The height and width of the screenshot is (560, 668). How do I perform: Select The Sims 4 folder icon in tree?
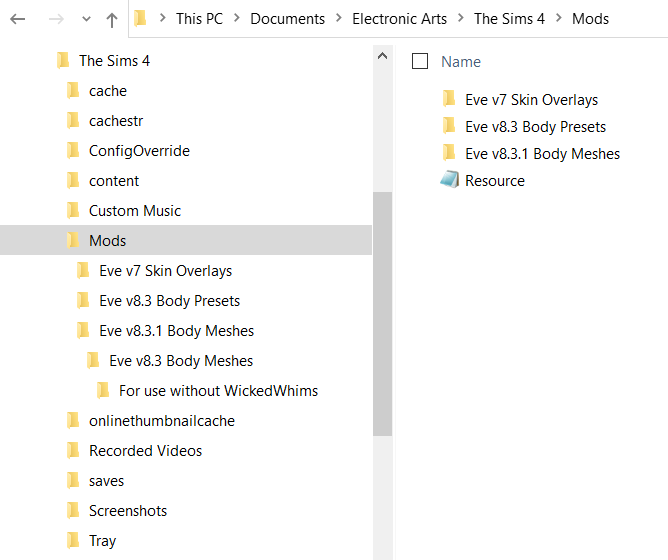(x=63, y=60)
